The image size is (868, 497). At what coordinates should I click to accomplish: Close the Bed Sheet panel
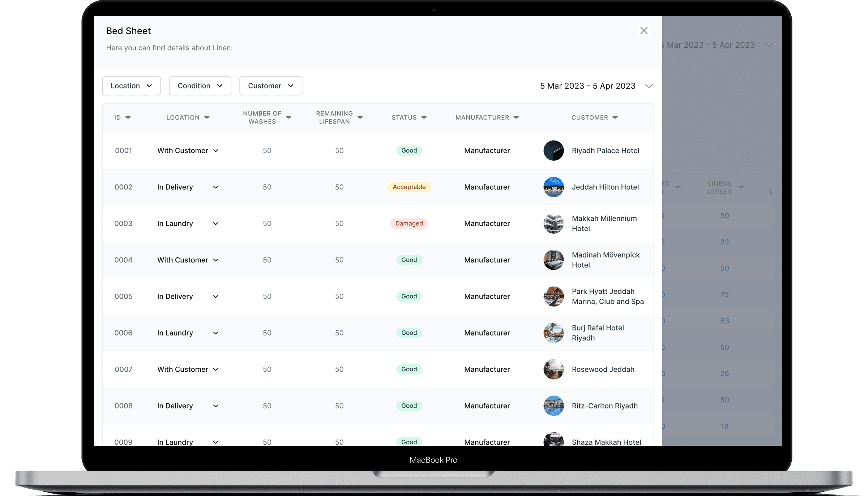click(643, 31)
